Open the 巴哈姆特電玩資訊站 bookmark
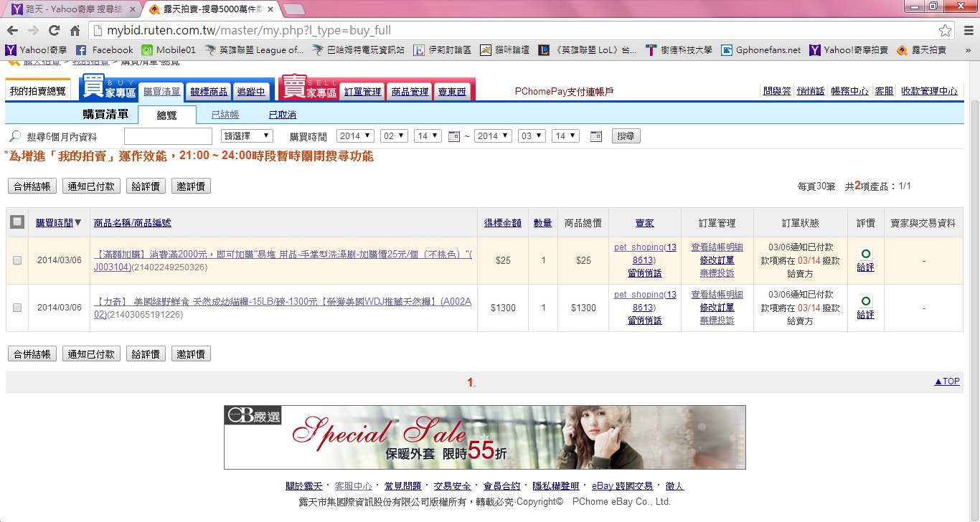The height and width of the screenshot is (522, 980). (x=359, y=50)
